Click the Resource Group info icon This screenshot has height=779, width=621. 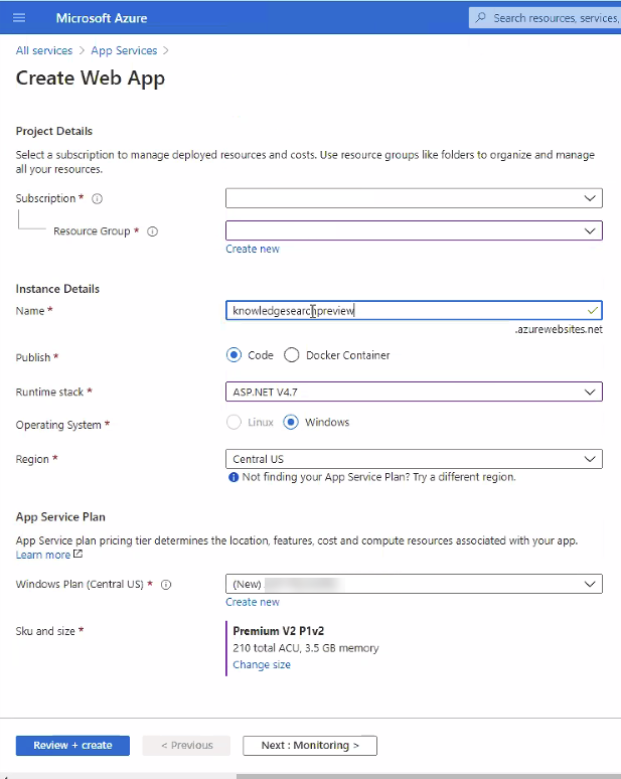152,231
